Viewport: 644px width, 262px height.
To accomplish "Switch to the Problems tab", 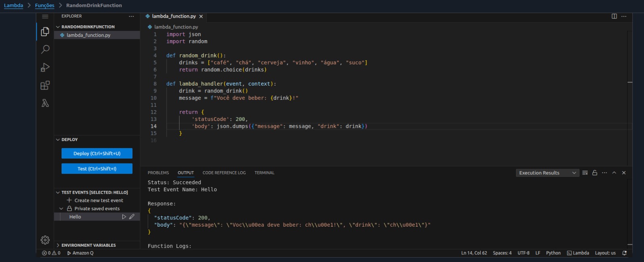I will tap(158, 173).
